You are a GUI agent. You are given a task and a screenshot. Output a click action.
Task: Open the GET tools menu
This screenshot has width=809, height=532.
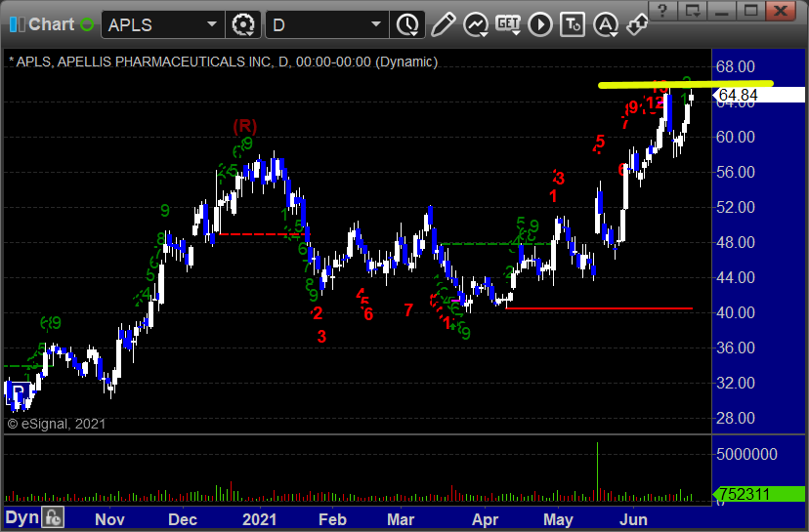point(508,24)
